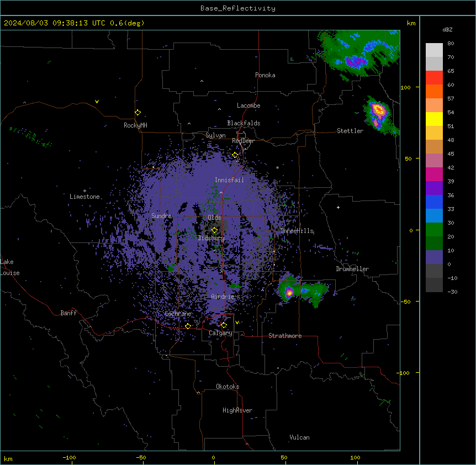Select the Cochrane label
476x465 pixels.
click(178, 314)
